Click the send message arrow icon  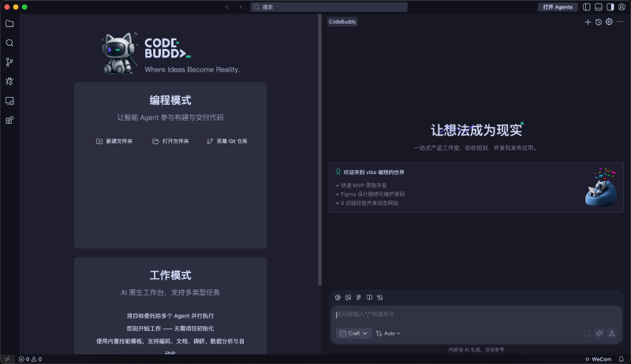pos(612,333)
